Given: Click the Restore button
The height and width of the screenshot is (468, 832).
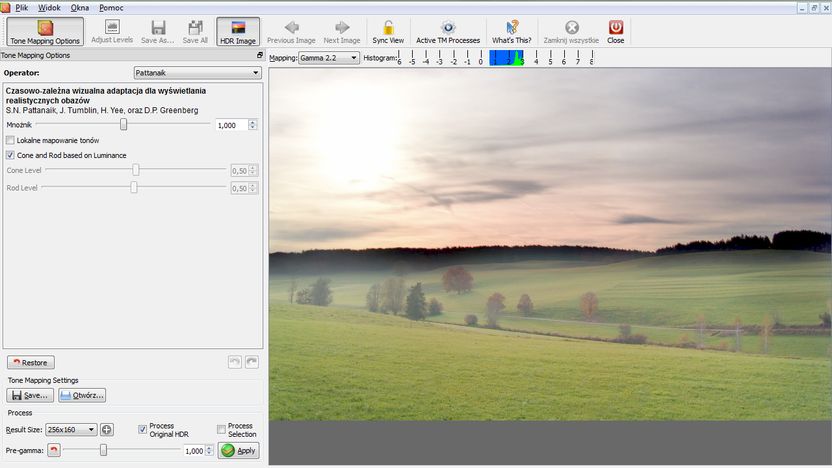Looking at the screenshot, I should (31, 362).
